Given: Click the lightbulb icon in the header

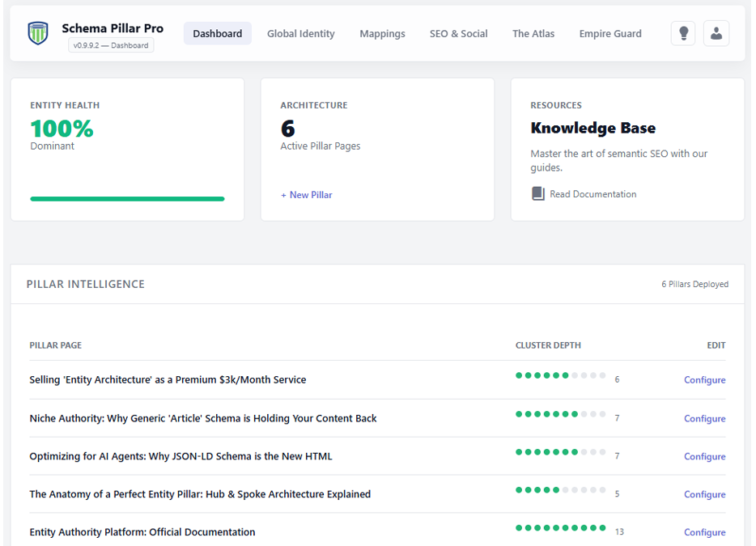Looking at the screenshot, I should (x=682, y=33).
